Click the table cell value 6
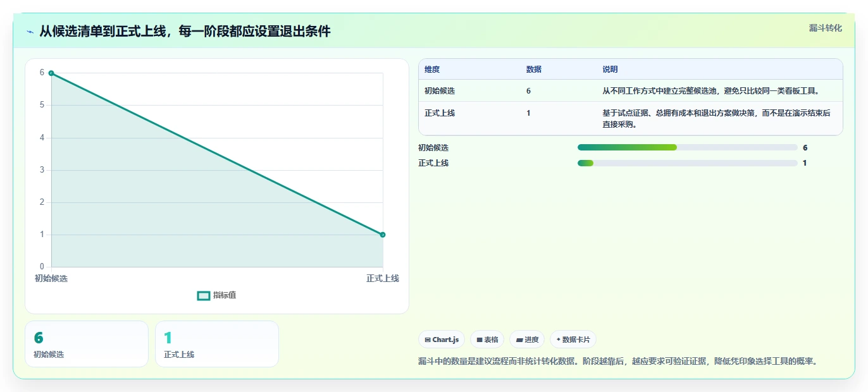This screenshot has width=868, height=392. pos(528,91)
